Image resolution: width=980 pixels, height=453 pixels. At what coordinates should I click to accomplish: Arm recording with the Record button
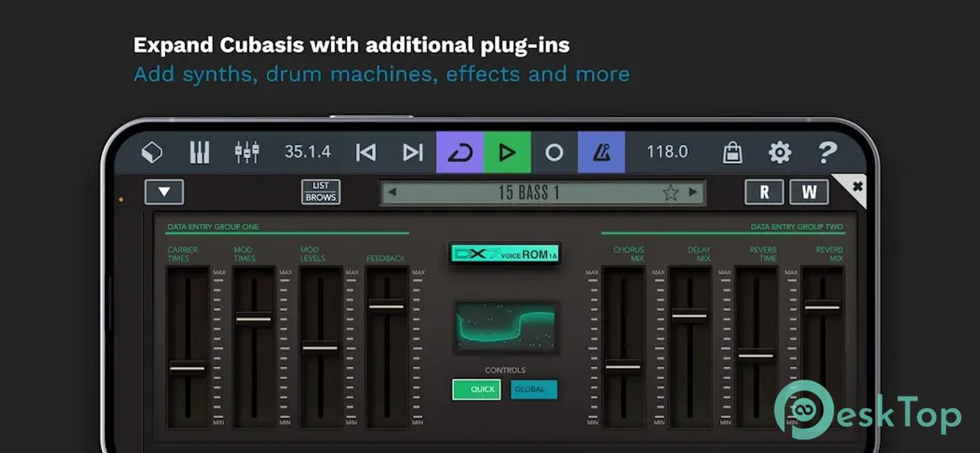(x=555, y=153)
